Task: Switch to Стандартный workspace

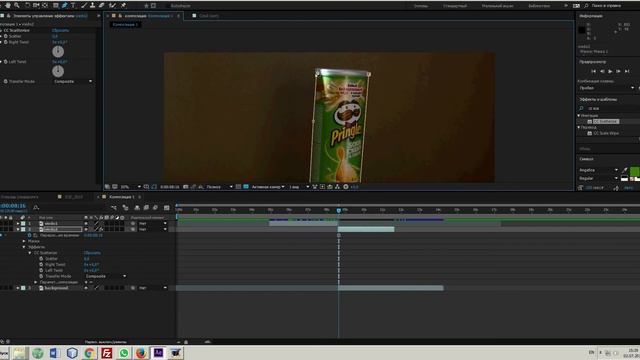Action: (455, 6)
